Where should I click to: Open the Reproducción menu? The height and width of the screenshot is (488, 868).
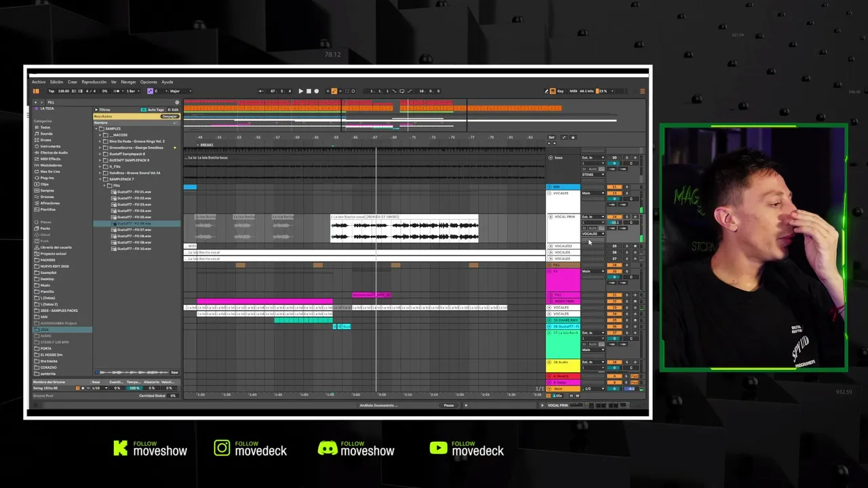point(94,82)
